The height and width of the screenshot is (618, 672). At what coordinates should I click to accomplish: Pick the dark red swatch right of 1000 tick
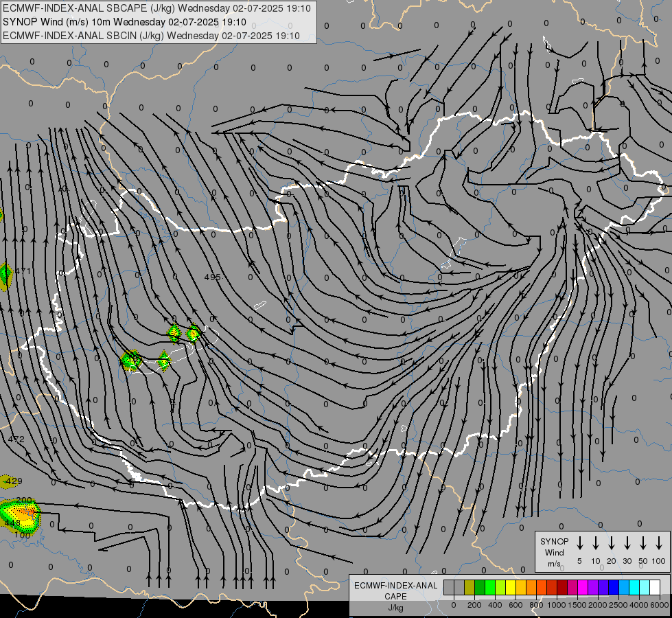(x=562, y=587)
